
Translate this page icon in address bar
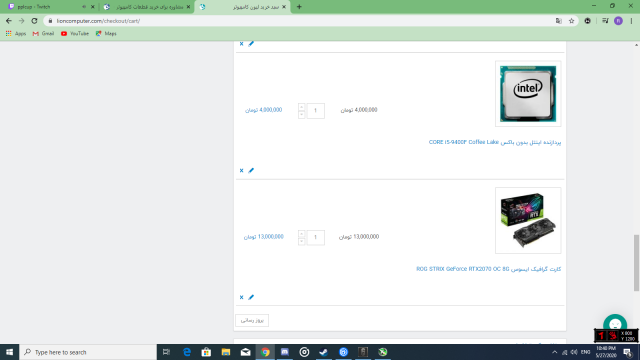tap(558, 21)
